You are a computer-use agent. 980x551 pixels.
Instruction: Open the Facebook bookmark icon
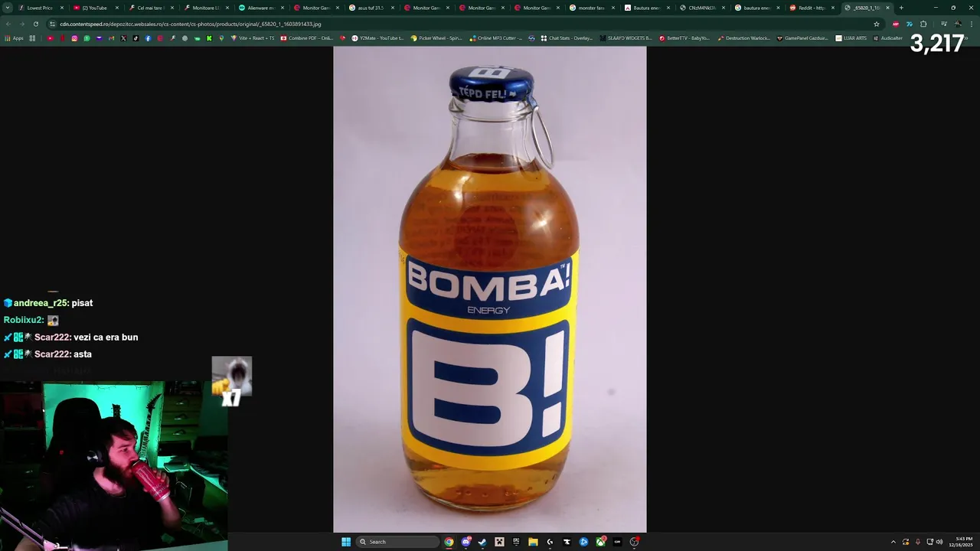point(148,38)
